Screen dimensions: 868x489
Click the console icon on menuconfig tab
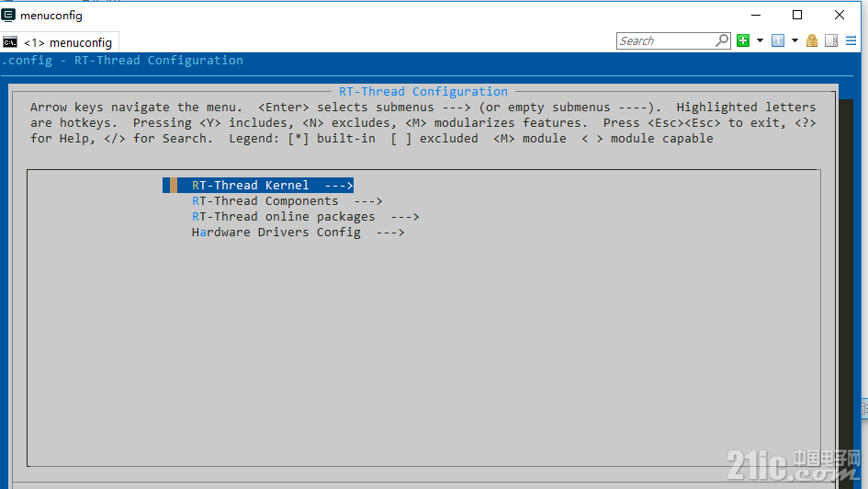pos(10,42)
